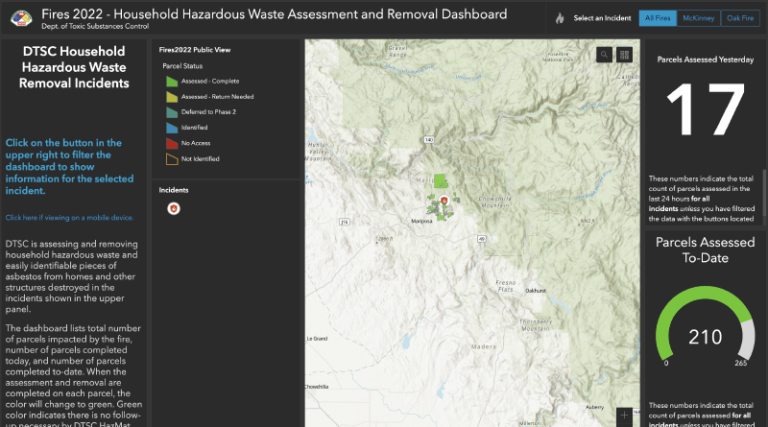The height and width of the screenshot is (427, 768).
Task: Open the basemap gallery grid icon
Action: click(x=625, y=55)
